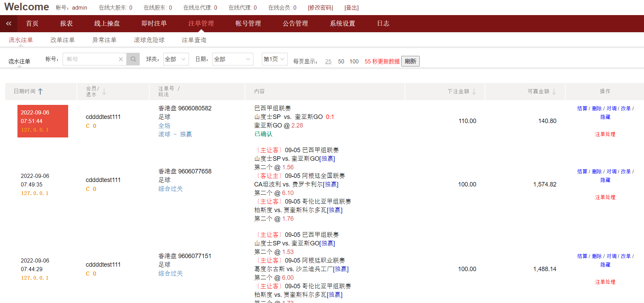Image resolution: width=644 pixels, height=303 pixels.
Task: Collapse sidebar with double-chevron icon
Action: click(9, 23)
